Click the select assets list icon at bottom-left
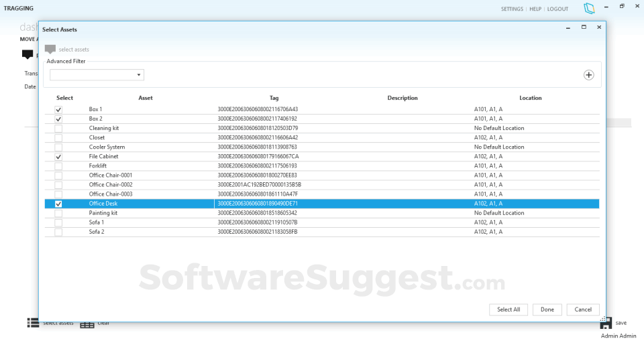 [33, 323]
